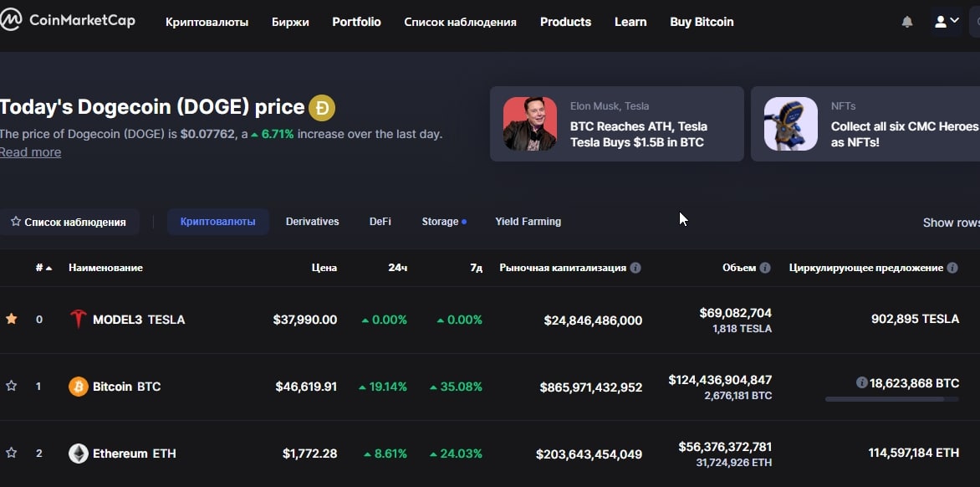Switch to the Storage tab
The height and width of the screenshot is (487, 980).
coord(444,221)
